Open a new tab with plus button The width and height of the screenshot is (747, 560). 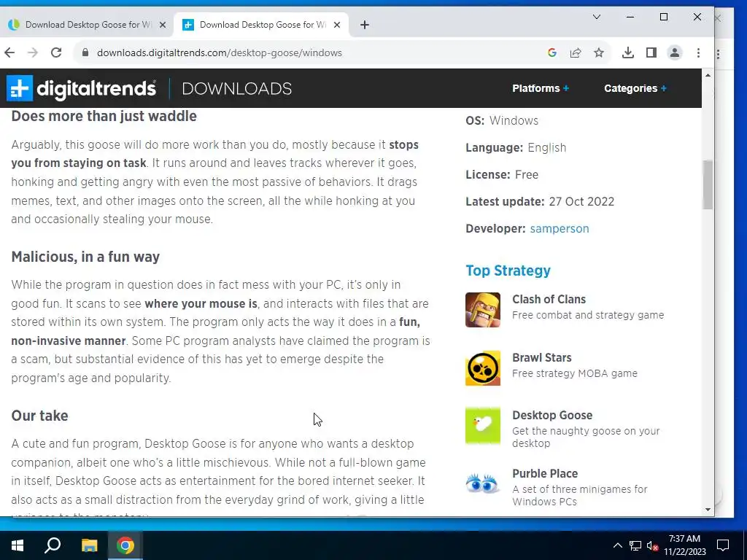click(365, 25)
